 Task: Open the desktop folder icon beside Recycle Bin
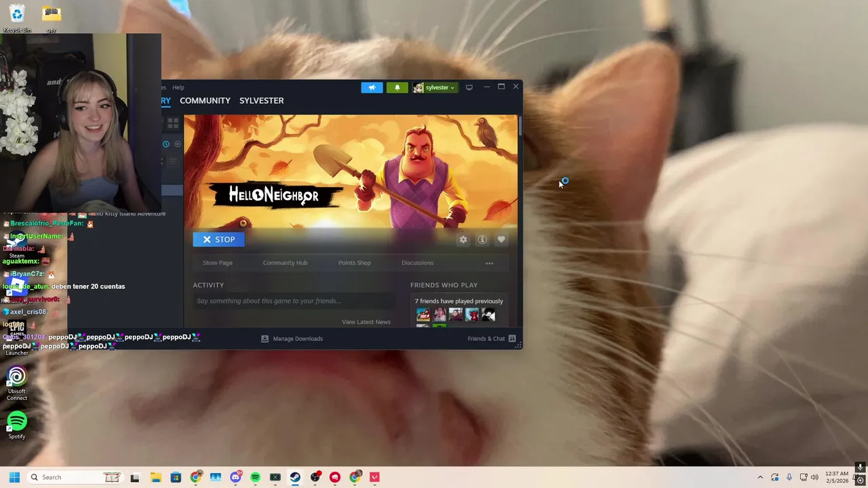pyautogui.click(x=51, y=18)
